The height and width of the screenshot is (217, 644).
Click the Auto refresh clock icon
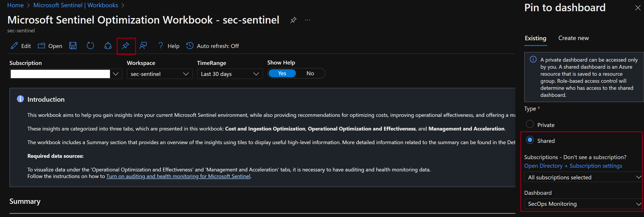coord(190,46)
